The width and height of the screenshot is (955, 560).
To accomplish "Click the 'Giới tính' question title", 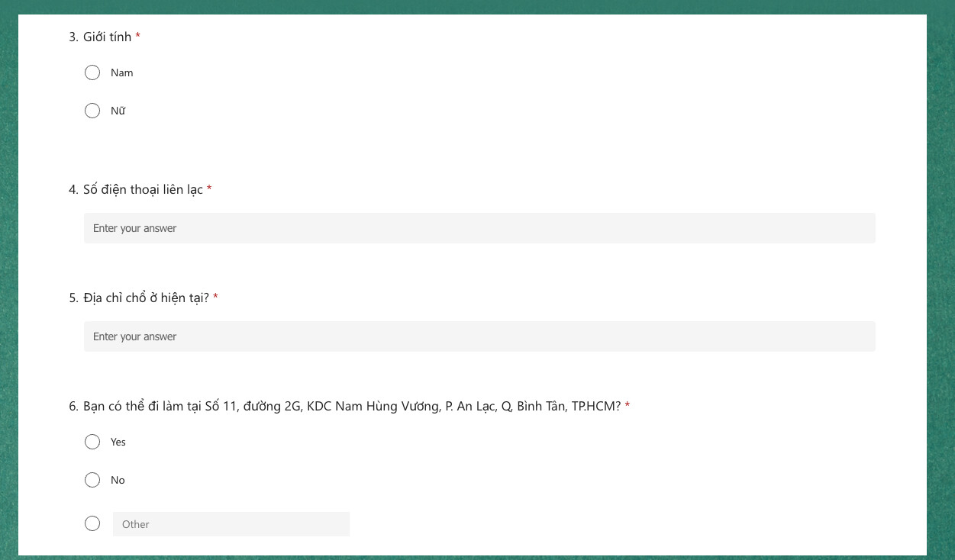I will pyautogui.click(x=107, y=37).
